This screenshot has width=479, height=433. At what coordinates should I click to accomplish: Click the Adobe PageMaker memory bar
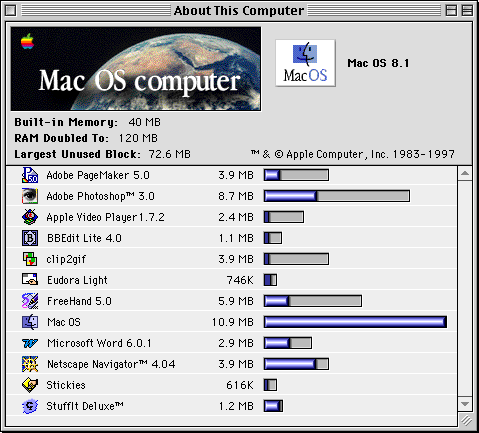pyautogui.click(x=296, y=175)
